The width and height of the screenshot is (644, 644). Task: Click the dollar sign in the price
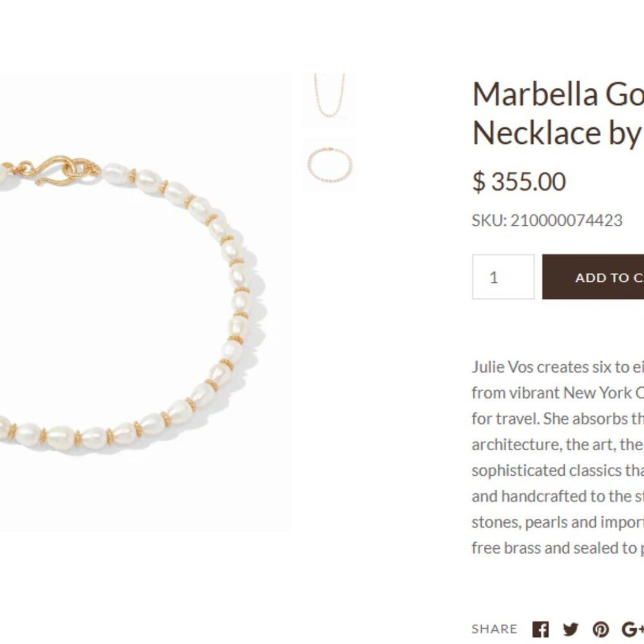(478, 181)
